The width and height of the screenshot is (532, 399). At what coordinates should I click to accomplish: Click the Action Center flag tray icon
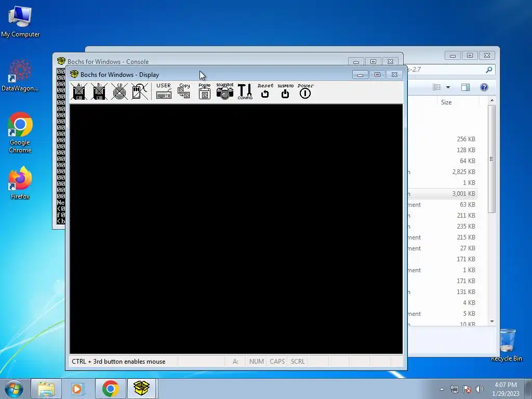(467, 389)
